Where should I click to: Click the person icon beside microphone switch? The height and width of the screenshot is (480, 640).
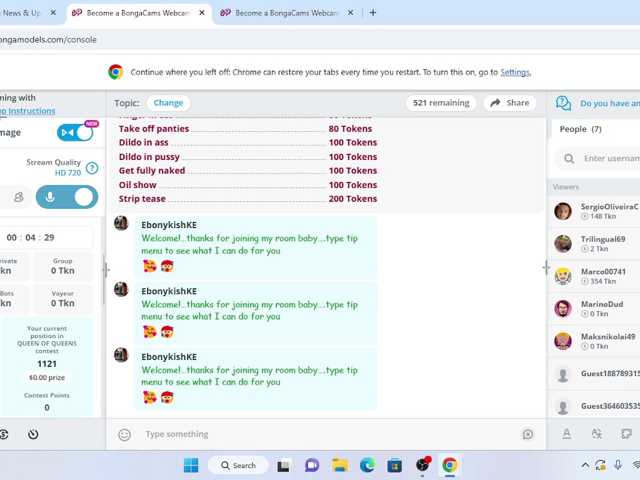click(x=19, y=198)
